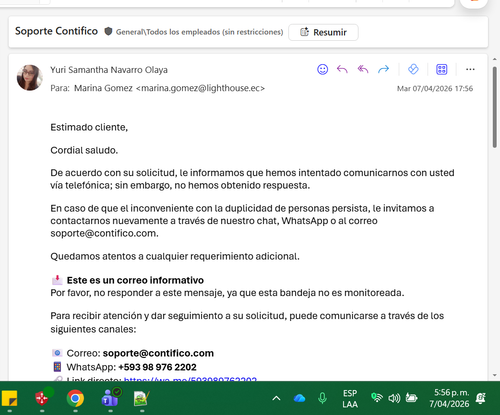Viewport: 500px width, 415px height.
Task: Click recipient Marina Gomez address
Action: (169, 88)
